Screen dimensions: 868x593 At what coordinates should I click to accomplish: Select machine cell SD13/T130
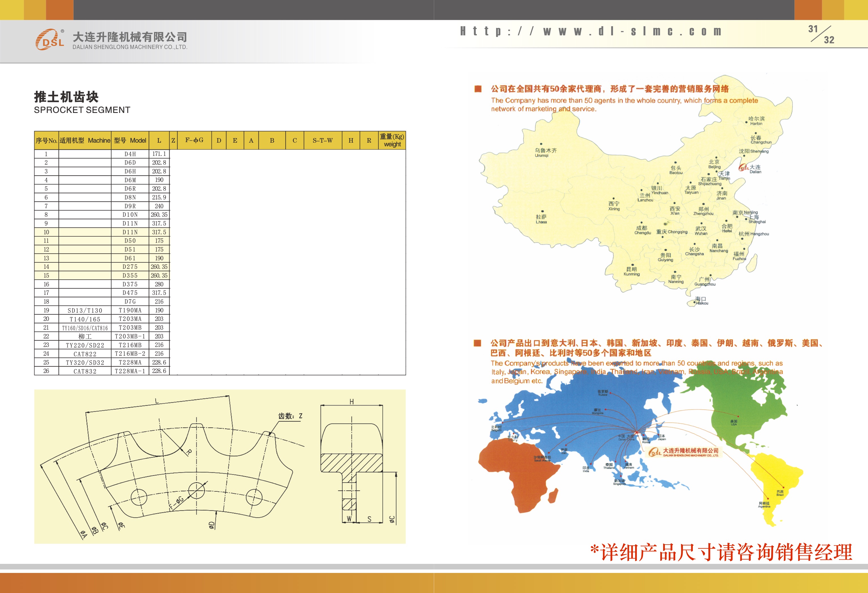coord(85,311)
